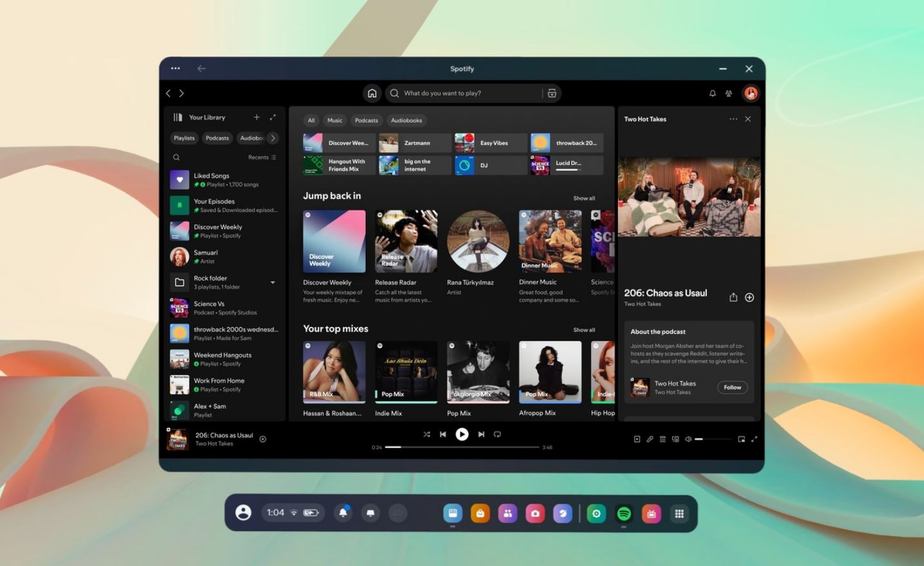Image resolution: width=924 pixels, height=566 pixels.
Task: Select the Podcasts filter in main view
Action: point(366,120)
